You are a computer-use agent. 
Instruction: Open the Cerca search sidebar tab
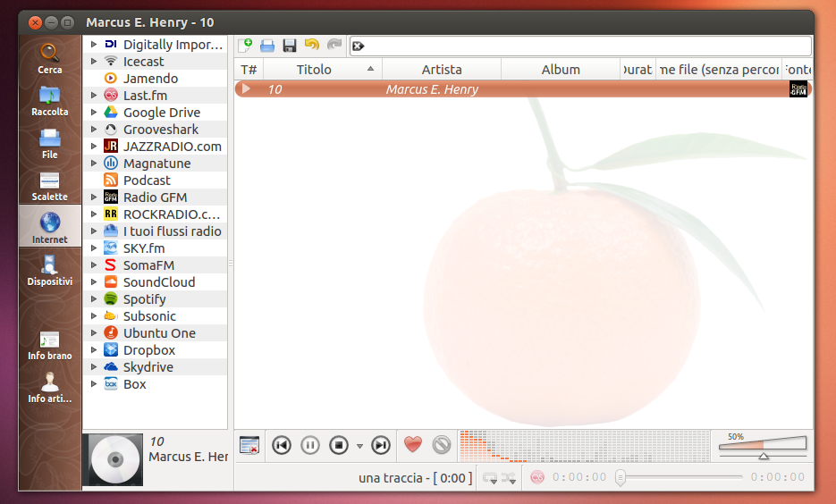coord(49,59)
